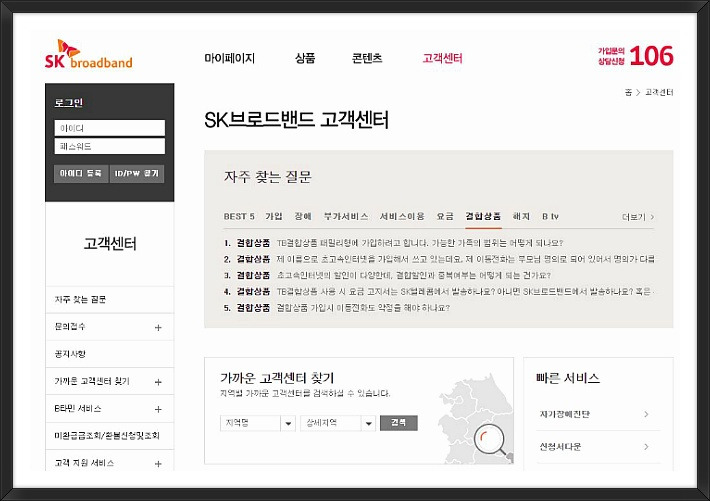710x501 pixels.
Task: Open the 콘텐츠 menu
Action: [x=367, y=58]
